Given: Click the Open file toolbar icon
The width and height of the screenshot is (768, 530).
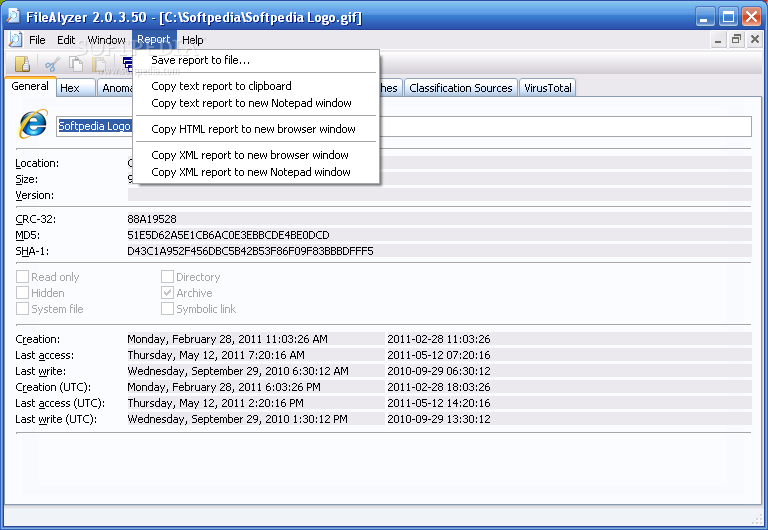Looking at the screenshot, I should 23,64.
